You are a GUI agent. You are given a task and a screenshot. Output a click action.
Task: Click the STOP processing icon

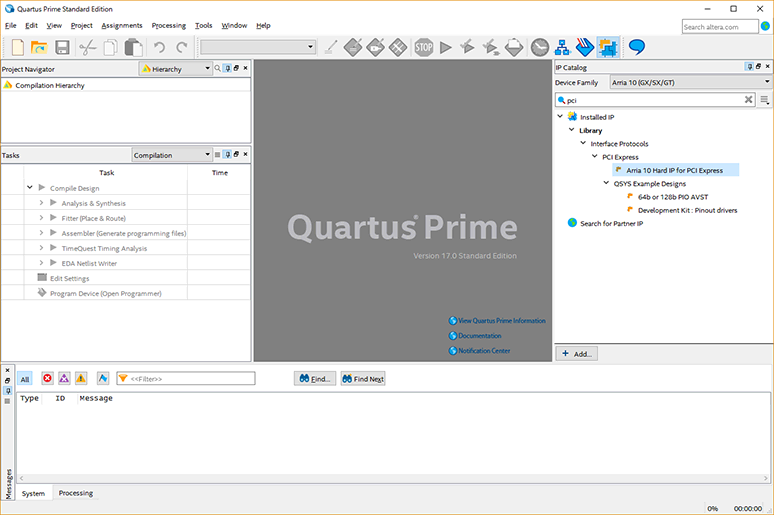tap(424, 47)
